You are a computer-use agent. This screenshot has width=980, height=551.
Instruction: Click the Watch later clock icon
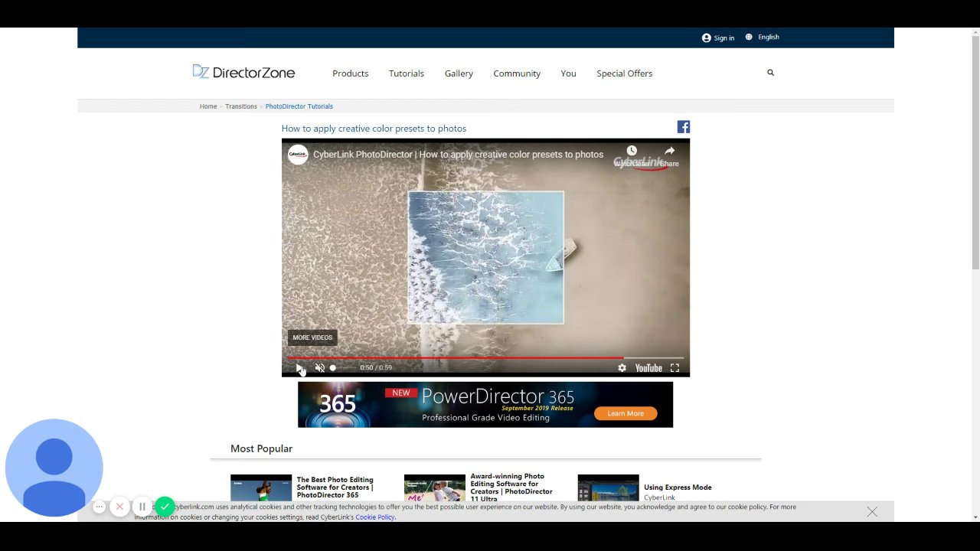click(x=632, y=151)
